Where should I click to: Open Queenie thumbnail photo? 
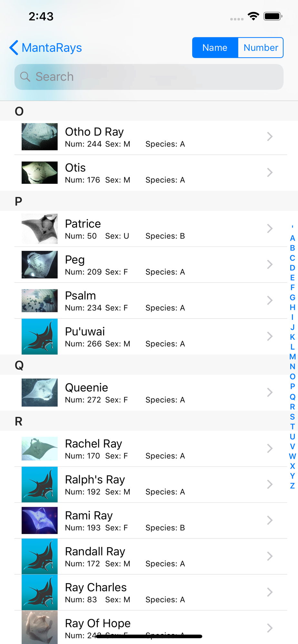point(40,393)
